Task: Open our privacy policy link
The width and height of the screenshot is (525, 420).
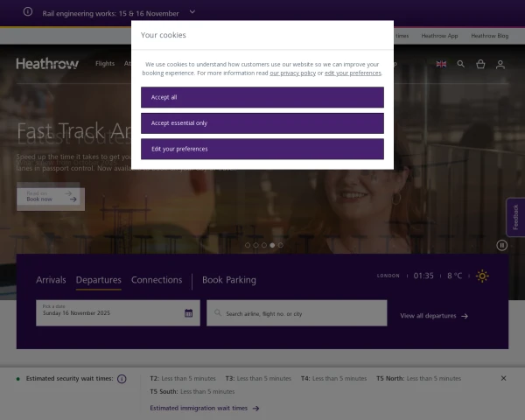Action: pyautogui.click(x=292, y=73)
